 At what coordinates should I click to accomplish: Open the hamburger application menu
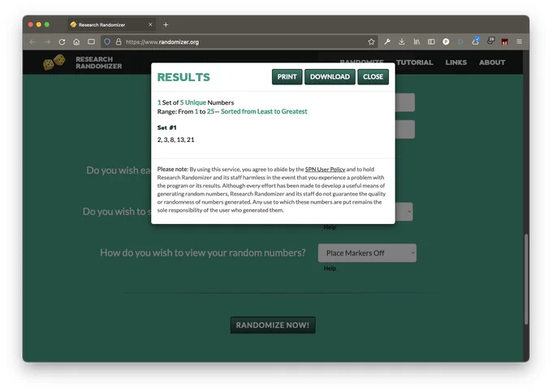(x=520, y=41)
